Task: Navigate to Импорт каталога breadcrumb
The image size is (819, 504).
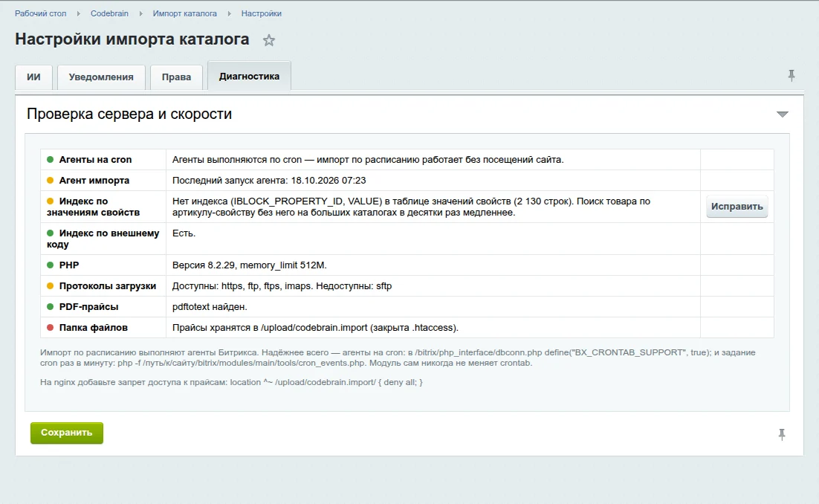Action: click(185, 13)
